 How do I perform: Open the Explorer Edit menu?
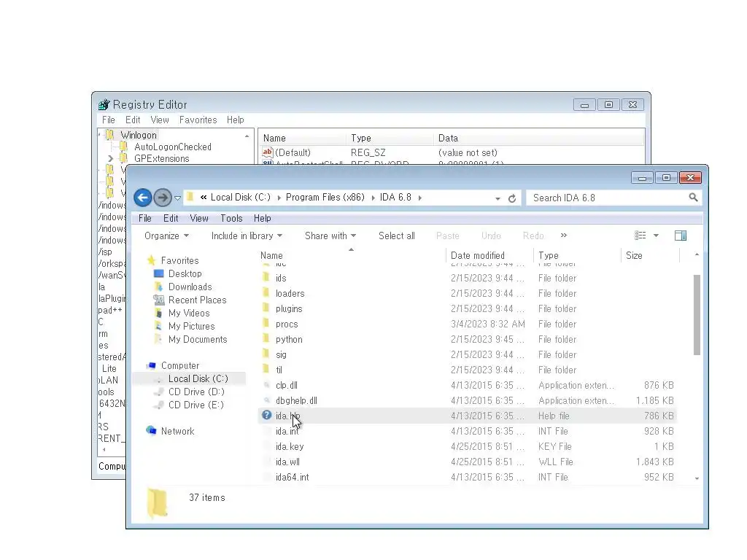(x=171, y=218)
